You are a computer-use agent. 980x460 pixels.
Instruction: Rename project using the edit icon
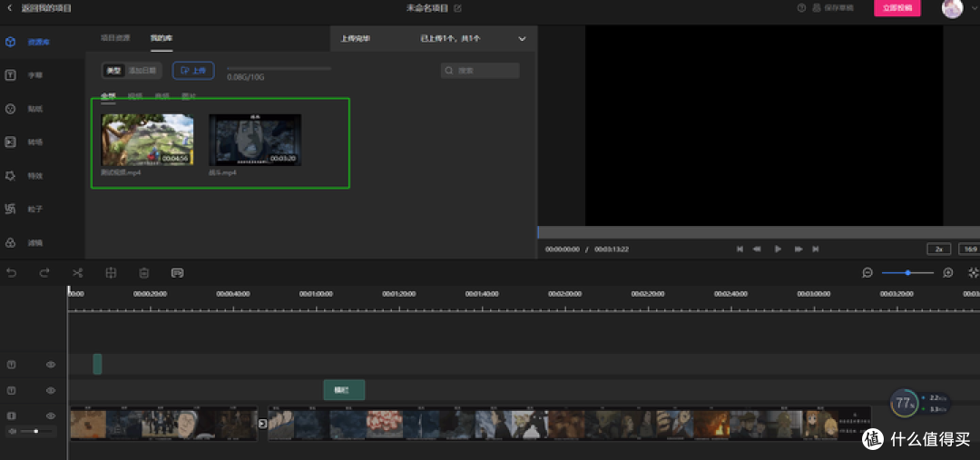pyautogui.click(x=457, y=8)
